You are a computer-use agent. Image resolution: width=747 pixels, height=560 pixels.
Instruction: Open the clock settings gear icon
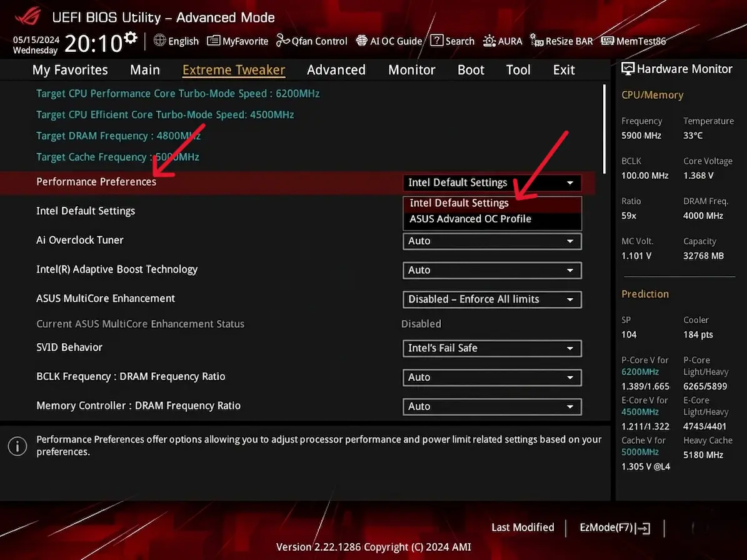point(131,37)
